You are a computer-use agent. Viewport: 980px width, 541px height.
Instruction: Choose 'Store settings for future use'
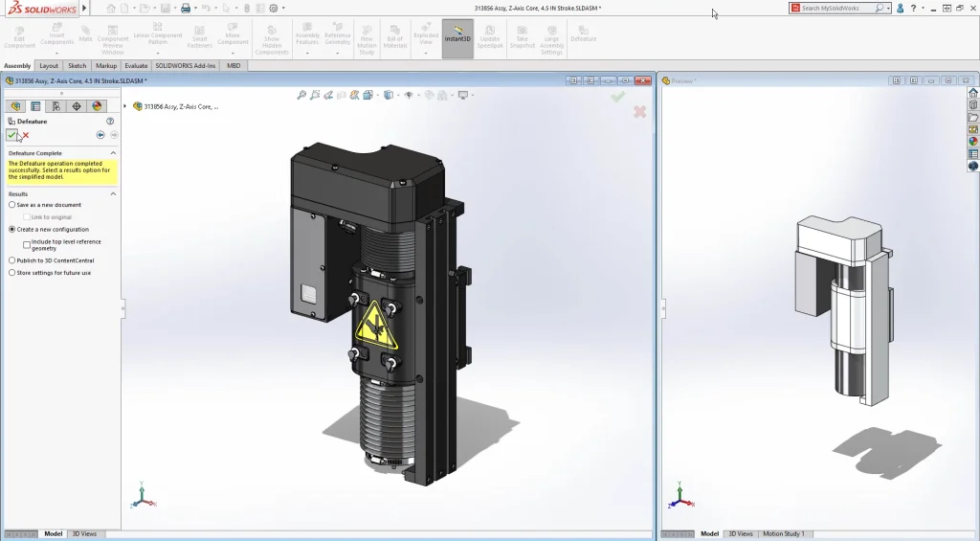tap(12, 273)
